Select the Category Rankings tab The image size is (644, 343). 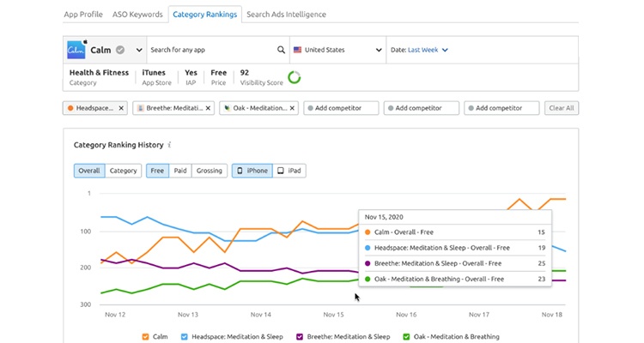point(205,15)
